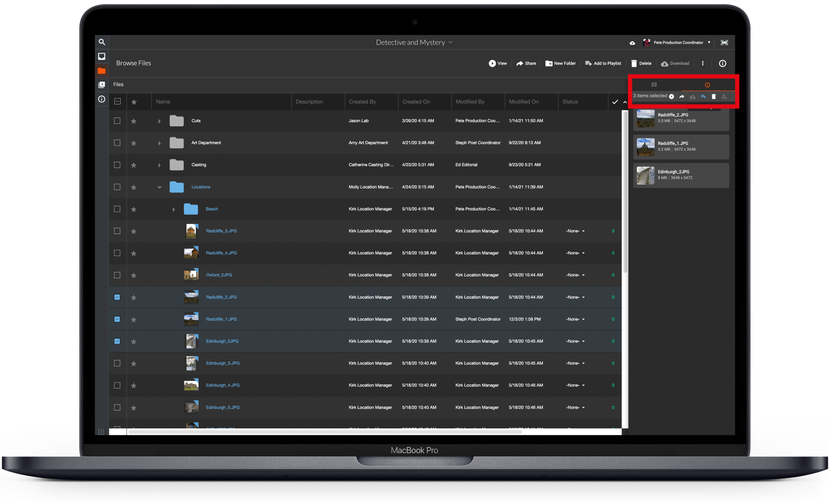Click the search magnifier icon in sidebar

[x=102, y=42]
